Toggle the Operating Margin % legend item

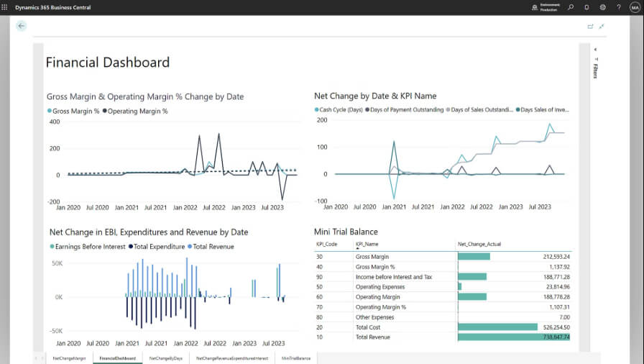click(x=135, y=111)
